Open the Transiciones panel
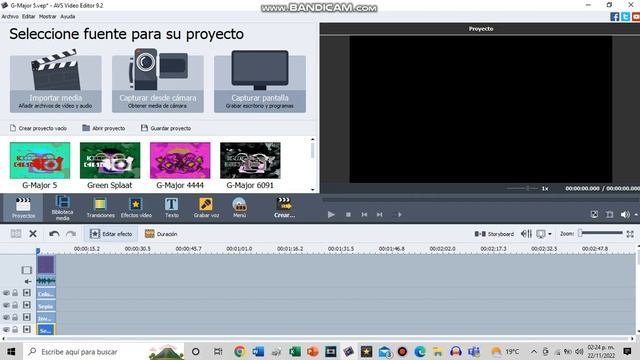This screenshot has height=360, width=640. click(100, 208)
